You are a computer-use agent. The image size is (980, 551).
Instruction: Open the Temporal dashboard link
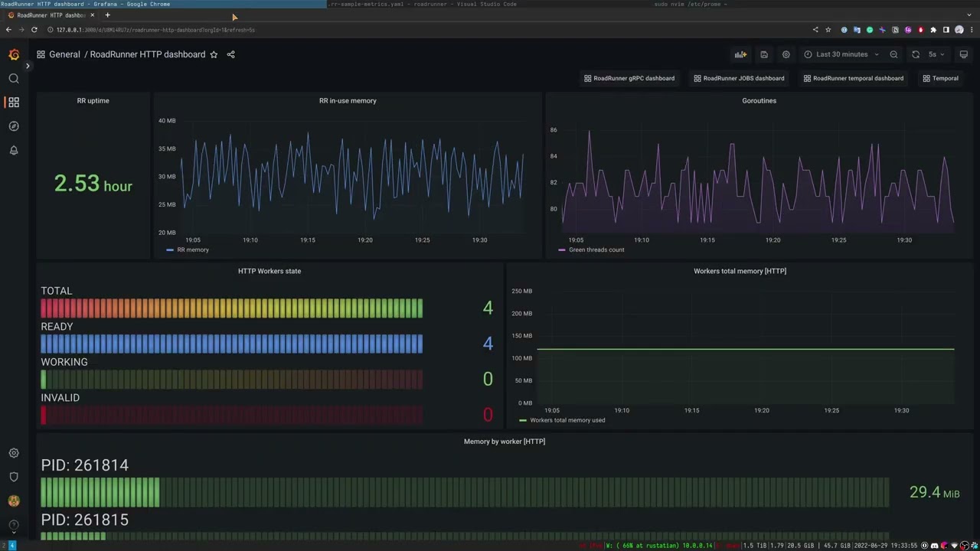pyautogui.click(x=941, y=78)
